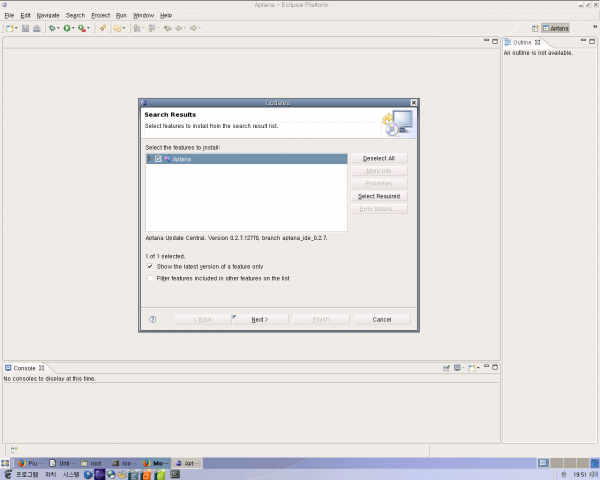
Task: Launch the terminal icon in bottom panel
Action: click(x=175, y=475)
